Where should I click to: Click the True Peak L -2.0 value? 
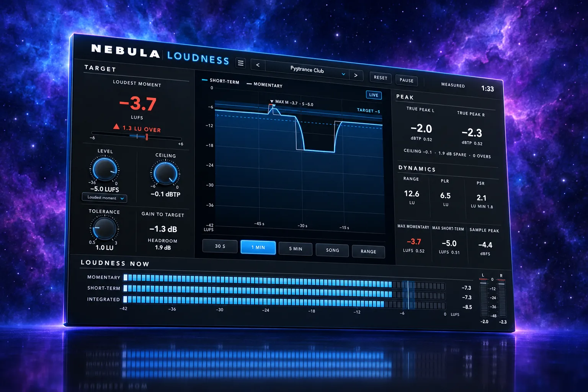tap(421, 129)
